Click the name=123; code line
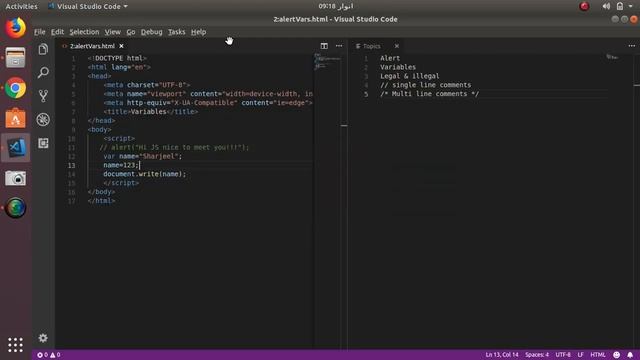This screenshot has width=640, height=360. point(121,165)
